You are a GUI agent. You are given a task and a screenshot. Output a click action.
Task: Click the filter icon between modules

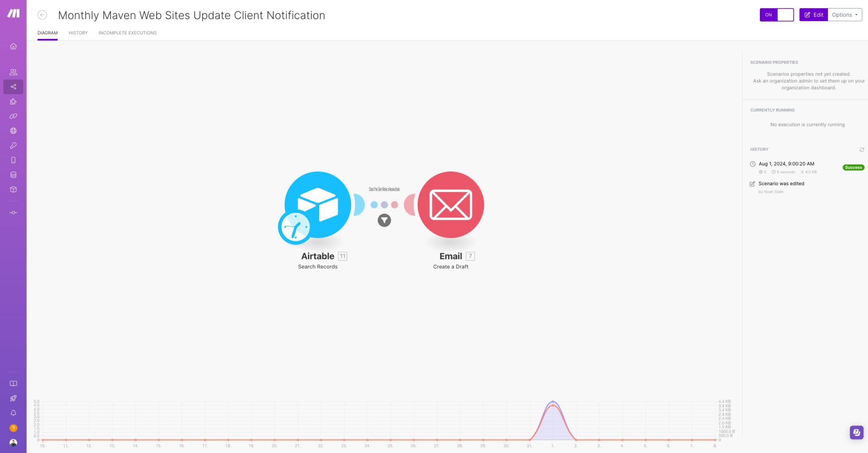pyautogui.click(x=384, y=220)
